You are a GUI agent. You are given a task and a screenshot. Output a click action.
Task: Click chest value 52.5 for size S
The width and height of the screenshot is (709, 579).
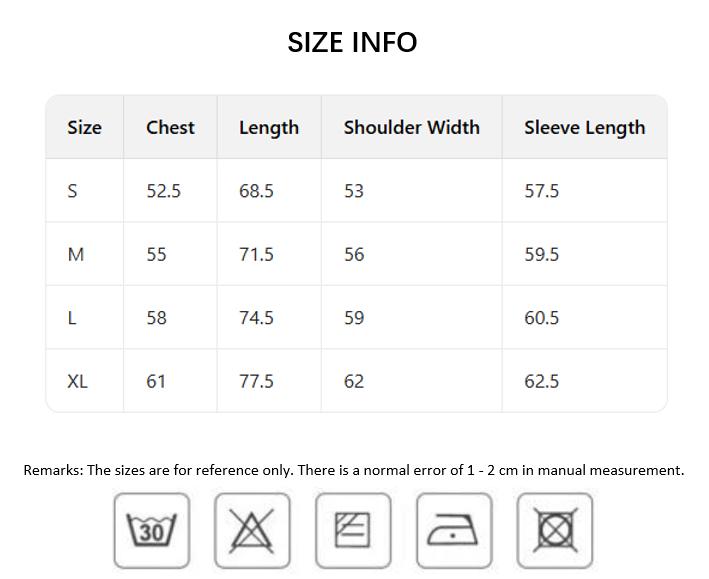point(163,191)
